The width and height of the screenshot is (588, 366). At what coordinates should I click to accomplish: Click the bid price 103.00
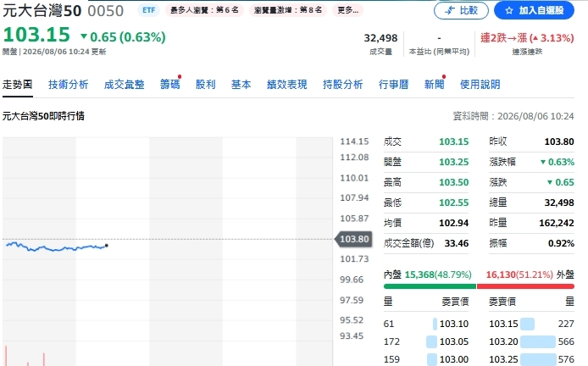pyautogui.click(x=454, y=359)
